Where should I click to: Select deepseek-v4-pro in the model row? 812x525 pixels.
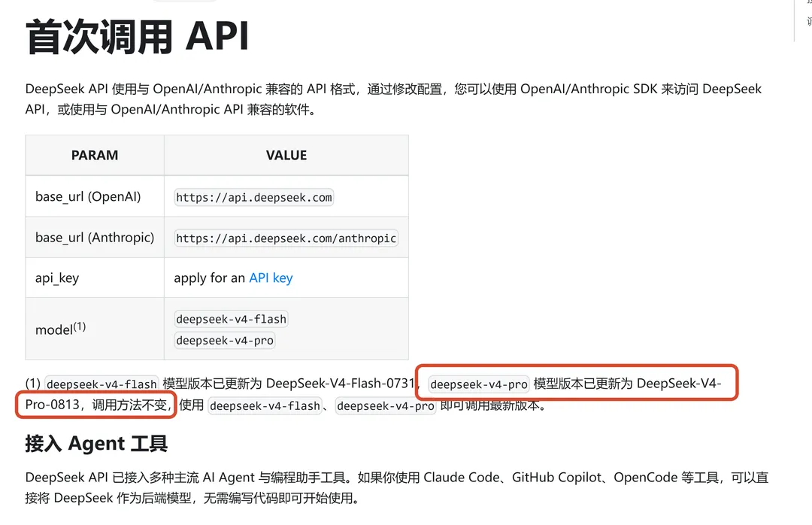pyautogui.click(x=225, y=341)
